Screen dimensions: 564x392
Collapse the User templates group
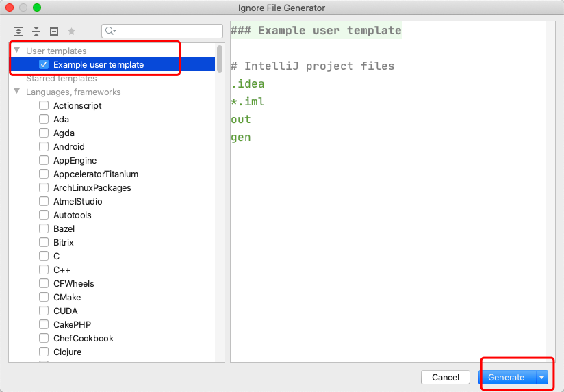(17, 51)
